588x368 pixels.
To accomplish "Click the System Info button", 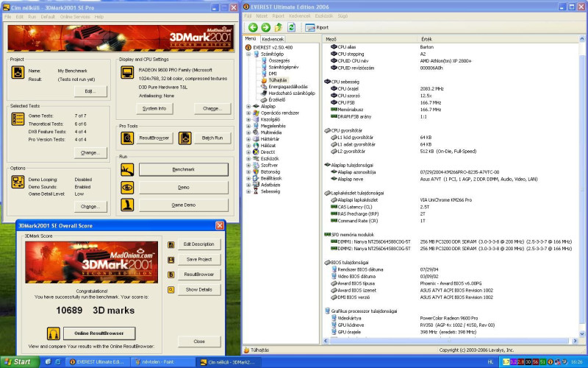I will pyautogui.click(x=154, y=108).
